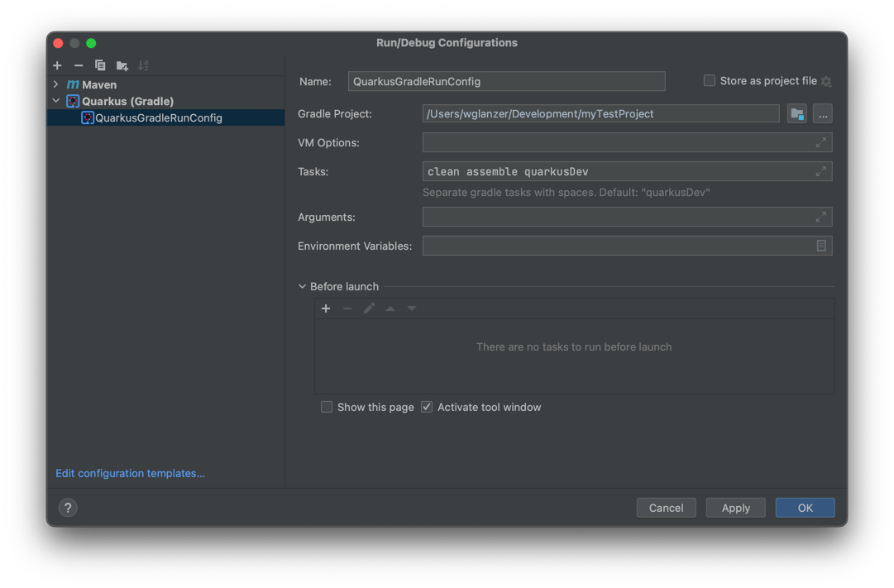Image resolution: width=894 pixels, height=588 pixels.
Task: Add a new run configuration
Action: [x=57, y=65]
